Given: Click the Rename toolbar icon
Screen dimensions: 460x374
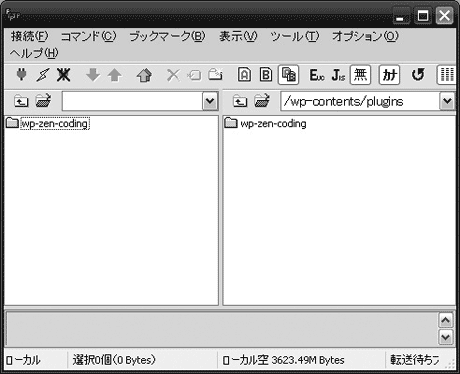Looking at the screenshot, I should point(194,75).
